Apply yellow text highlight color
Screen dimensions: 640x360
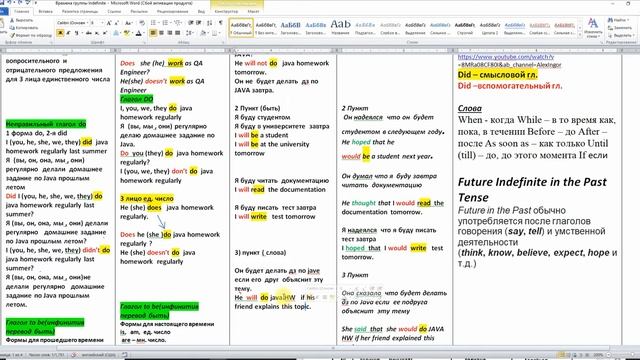click(x=127, y=33)
